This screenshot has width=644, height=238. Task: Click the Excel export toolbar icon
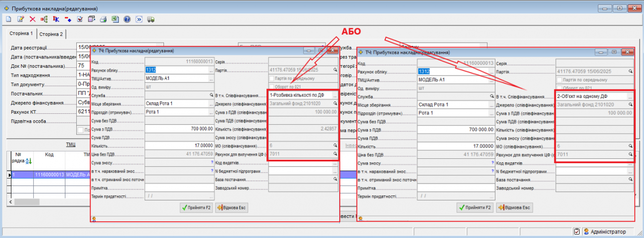pos(115,19)
